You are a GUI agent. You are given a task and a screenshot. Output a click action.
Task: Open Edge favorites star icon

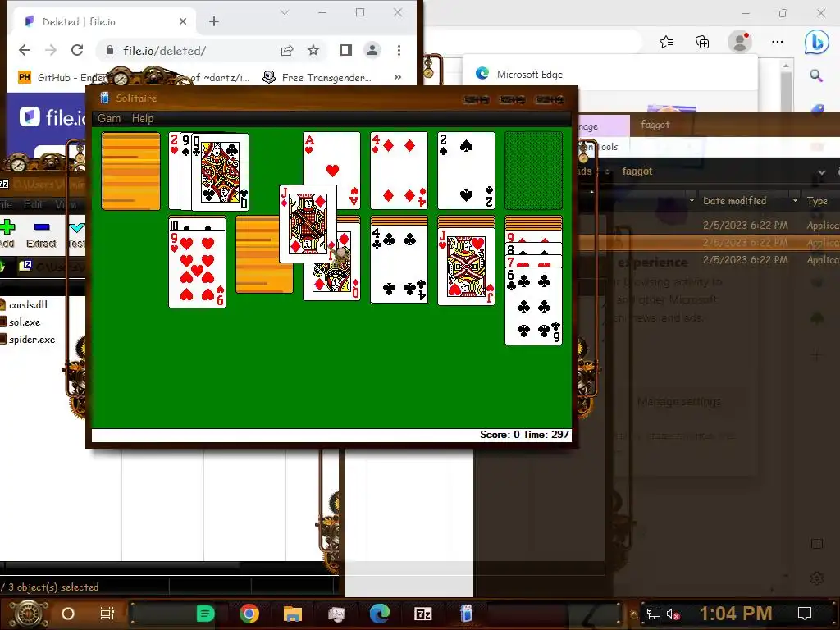coord(666,42)
